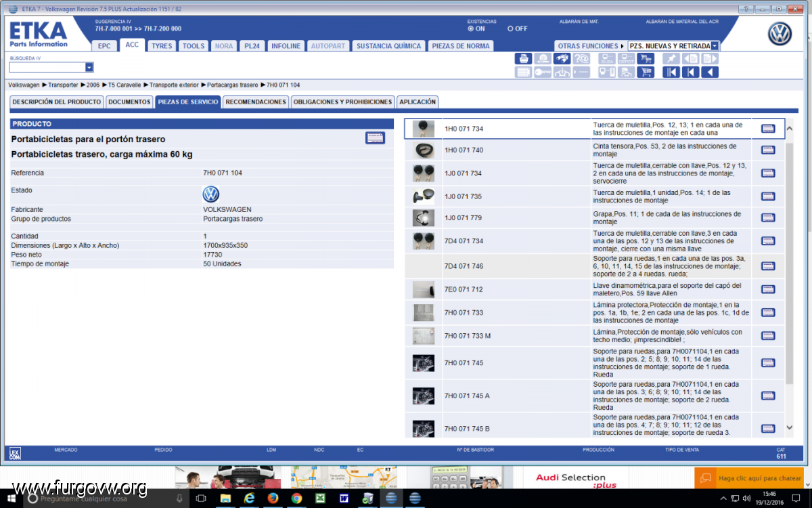Click Transporte exterior breadcrumb link

[174, 85]
